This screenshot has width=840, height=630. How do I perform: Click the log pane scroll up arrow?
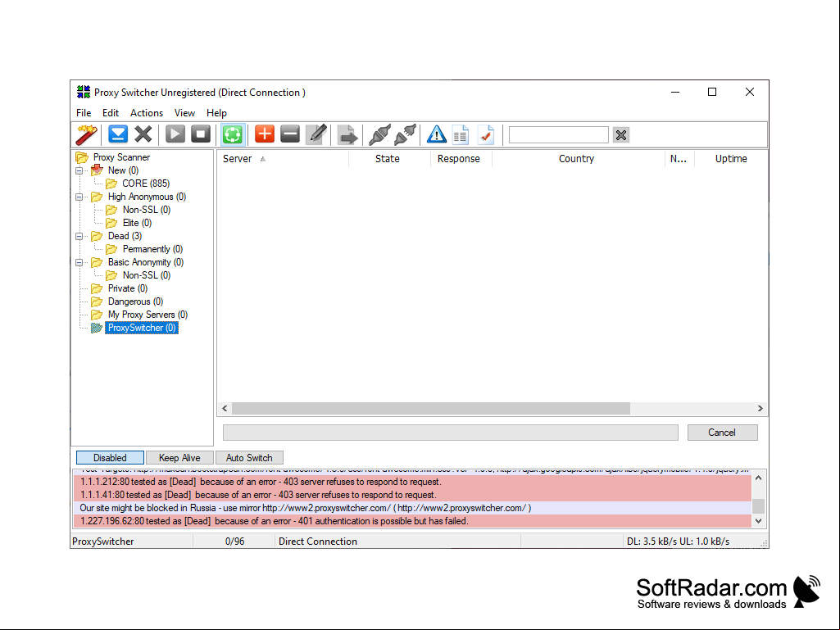pos(759,478)
